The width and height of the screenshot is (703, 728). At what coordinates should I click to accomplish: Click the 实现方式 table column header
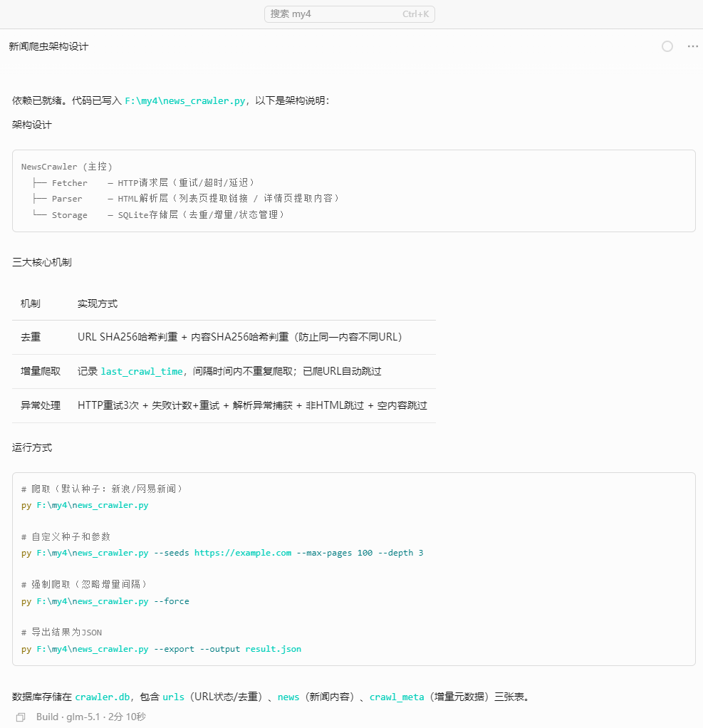[x=98, y=303]
